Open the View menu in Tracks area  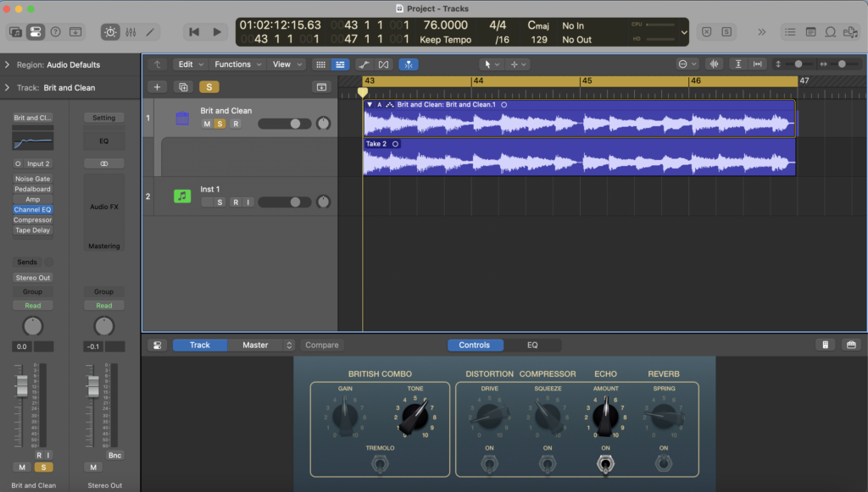click(x=287, y=64)
